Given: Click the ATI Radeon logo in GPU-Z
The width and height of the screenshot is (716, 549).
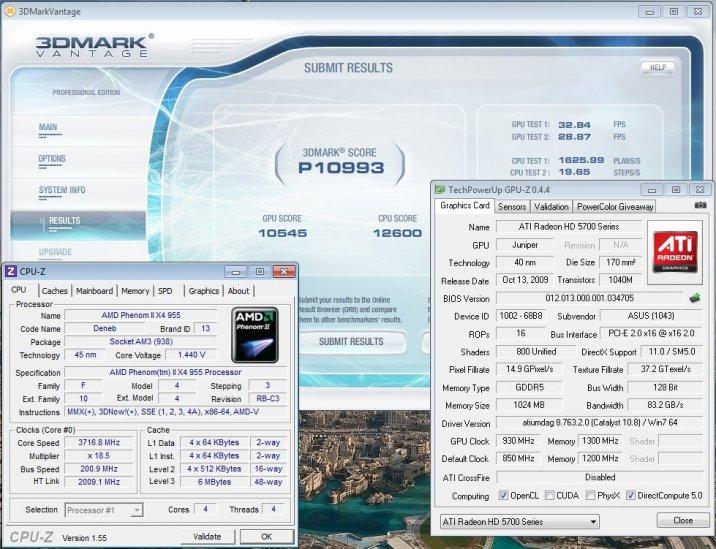Looking at the screenshot, I should [675, 252].
